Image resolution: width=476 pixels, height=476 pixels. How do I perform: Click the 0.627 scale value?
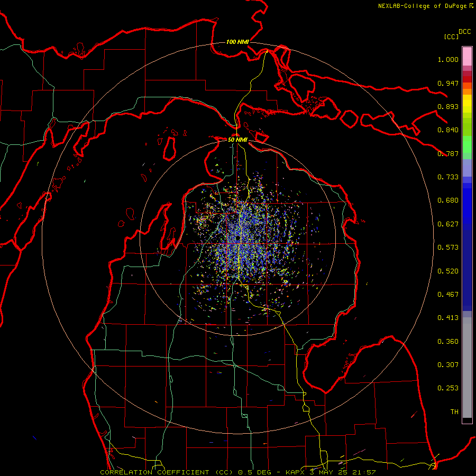click(448, 224)
